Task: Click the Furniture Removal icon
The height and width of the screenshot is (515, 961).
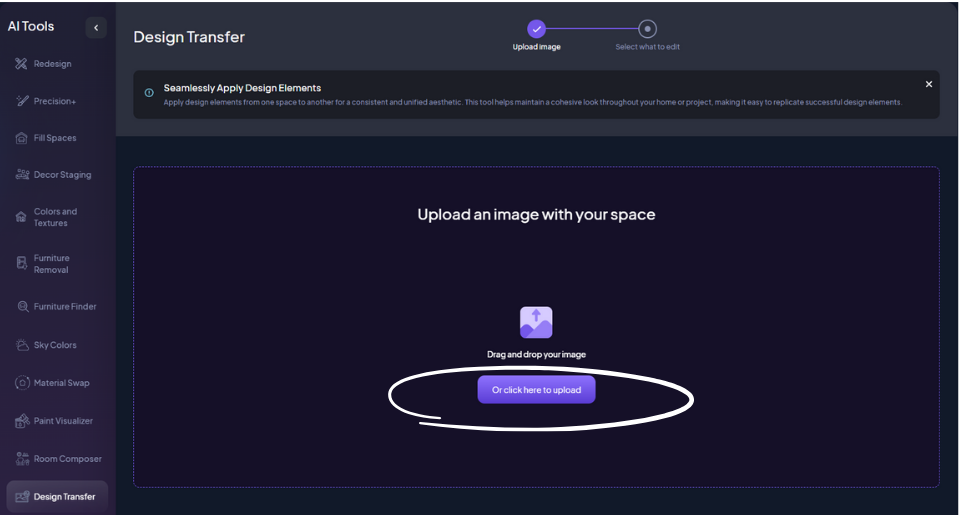Action: pyautogui.click(x=22, y=263)
